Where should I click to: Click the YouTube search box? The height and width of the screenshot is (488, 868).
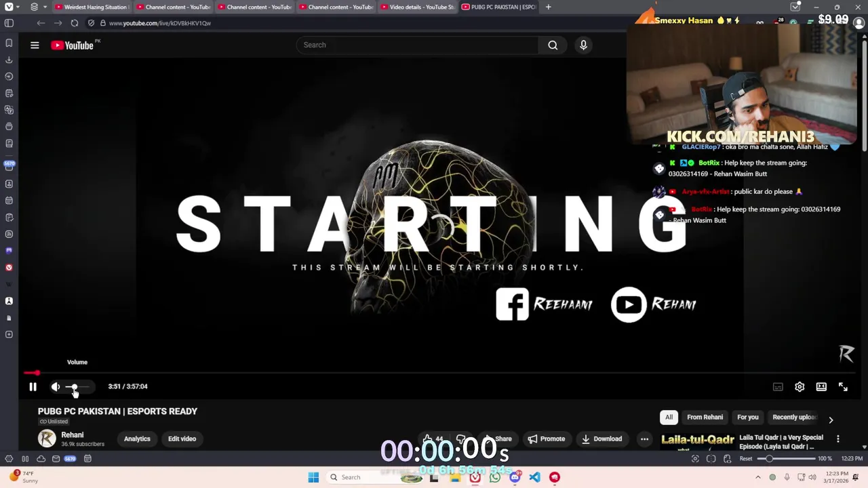point(417,45)
